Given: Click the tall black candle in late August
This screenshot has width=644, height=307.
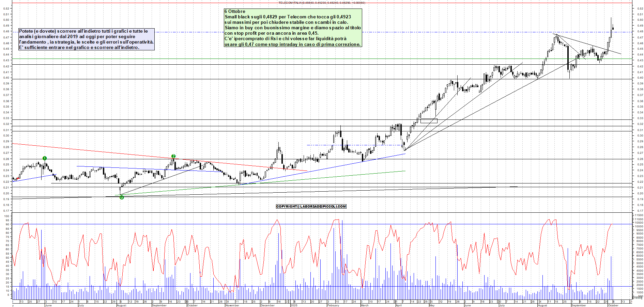Looking at the screenshot, I should click(568, 57).
